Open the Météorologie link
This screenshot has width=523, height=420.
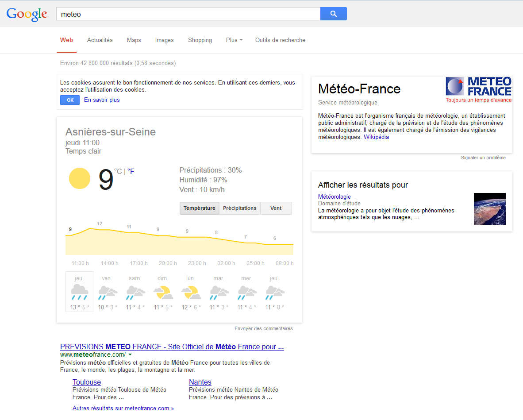coord(334,197)
